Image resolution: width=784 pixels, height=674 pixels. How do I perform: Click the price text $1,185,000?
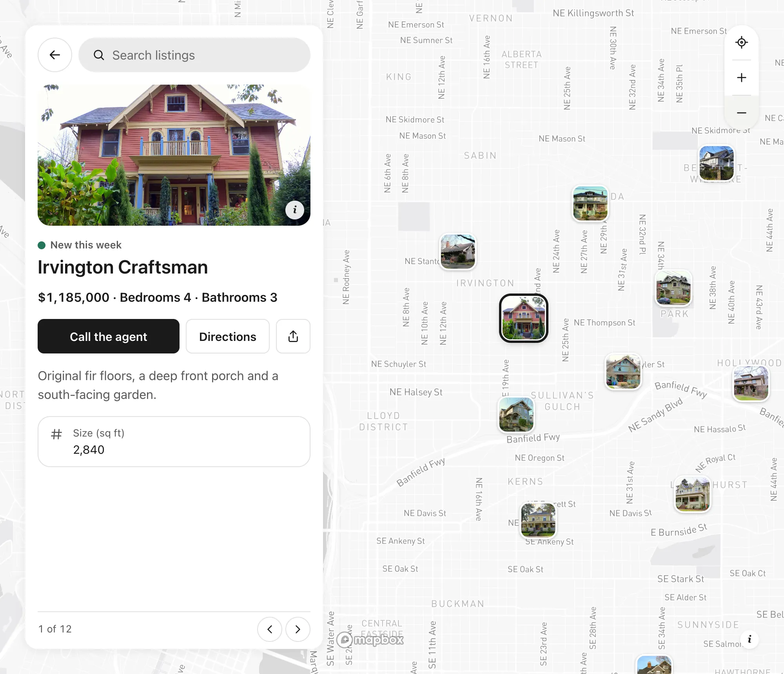(x=74, y=297)
